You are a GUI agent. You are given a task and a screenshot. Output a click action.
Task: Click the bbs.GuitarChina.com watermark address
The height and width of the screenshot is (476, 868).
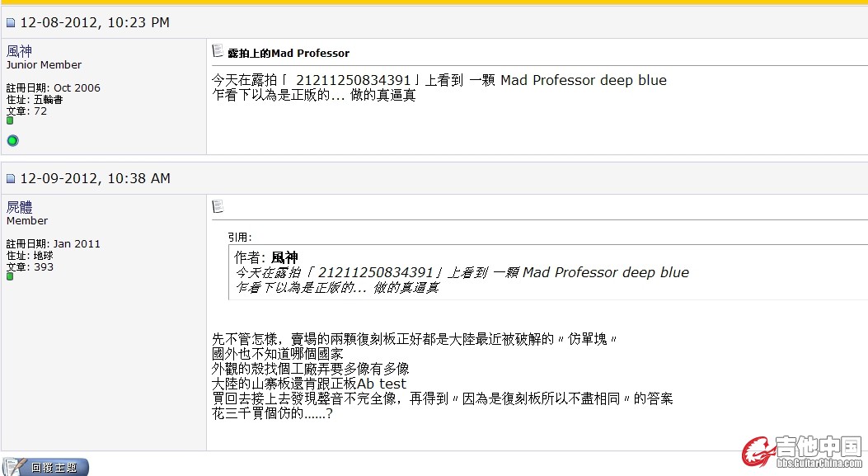coord(819,464)
